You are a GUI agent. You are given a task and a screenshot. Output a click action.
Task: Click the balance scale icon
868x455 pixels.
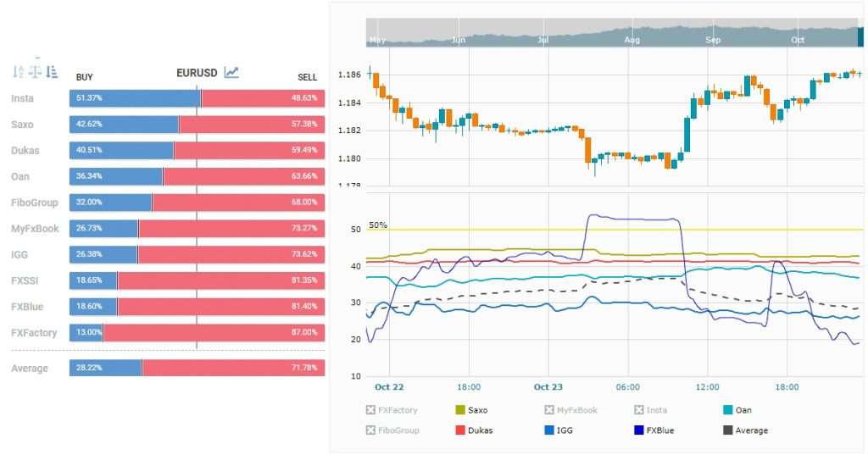point(35,73)
